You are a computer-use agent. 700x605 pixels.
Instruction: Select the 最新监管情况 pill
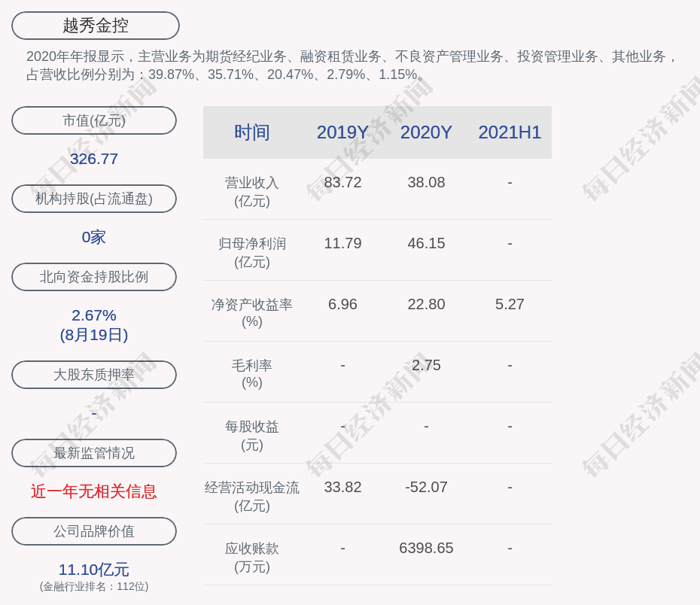click(x=94, y=453)
